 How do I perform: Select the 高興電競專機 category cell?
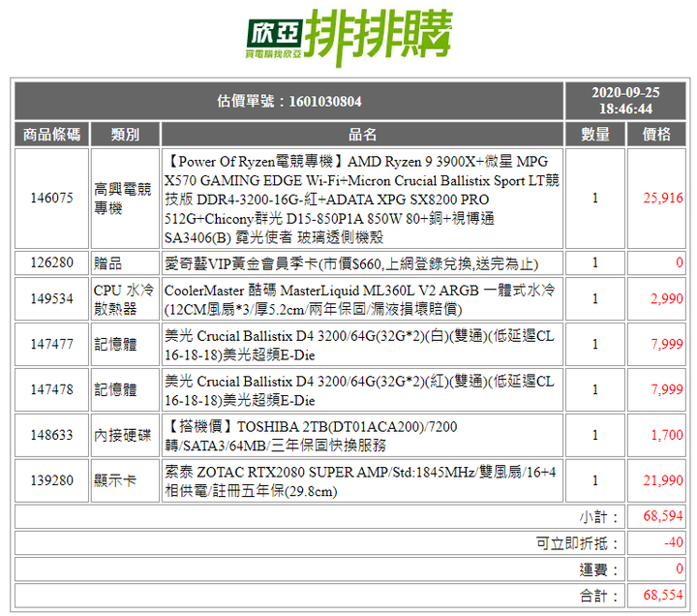pyautogui.click(x=125, y=199)
